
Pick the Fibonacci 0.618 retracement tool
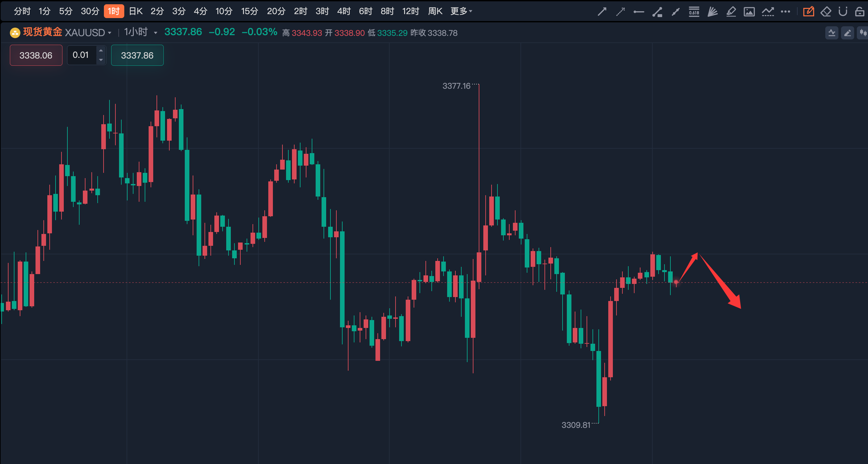(x=694, y=12)
